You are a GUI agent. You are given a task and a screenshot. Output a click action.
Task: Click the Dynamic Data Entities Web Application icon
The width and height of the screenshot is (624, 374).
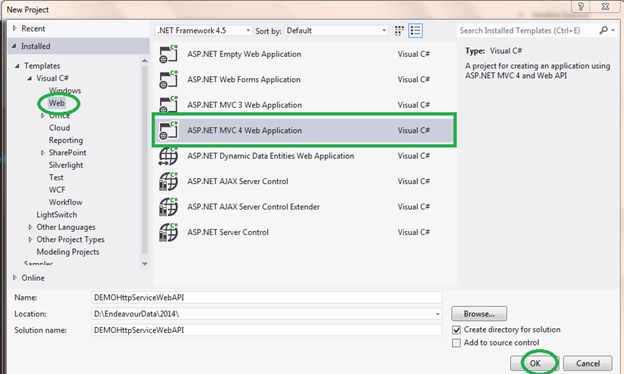pos(168,156)
